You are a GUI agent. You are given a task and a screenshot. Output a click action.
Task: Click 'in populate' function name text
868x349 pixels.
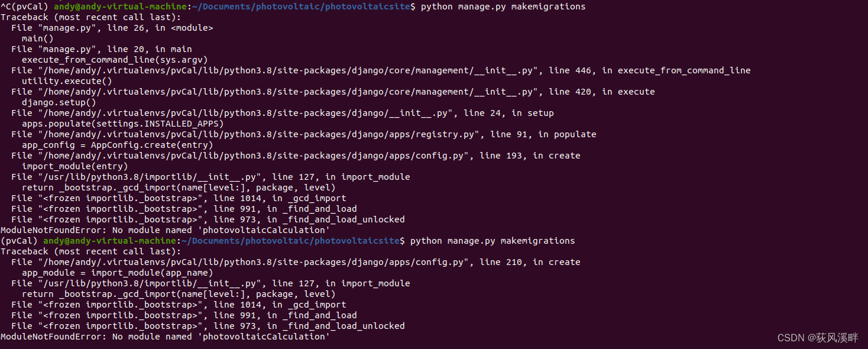[x=567, y=134]
